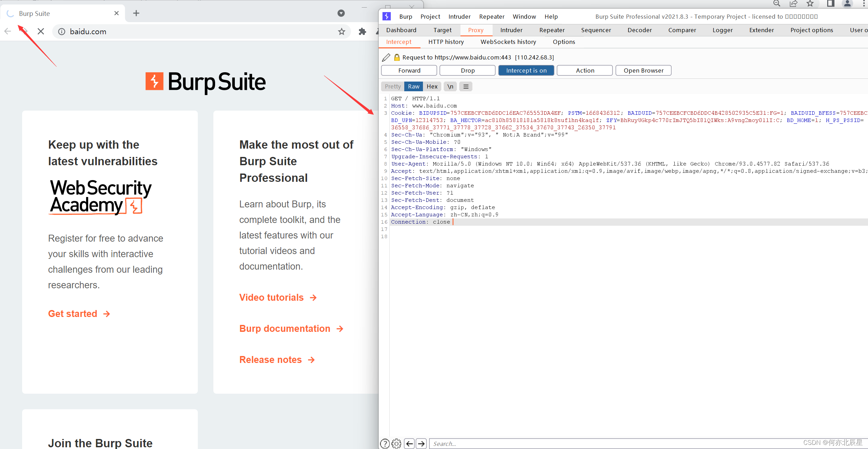This screenshot has width=868, height=449.
Task: Close the Burp Suite browser tab
Action: pyautogui.click(x=117, y=13)
